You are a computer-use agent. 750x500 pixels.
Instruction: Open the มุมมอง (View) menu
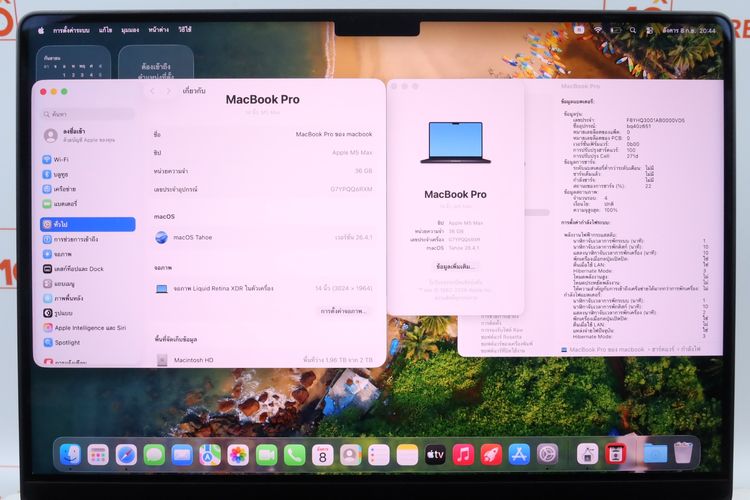point(130,30)
